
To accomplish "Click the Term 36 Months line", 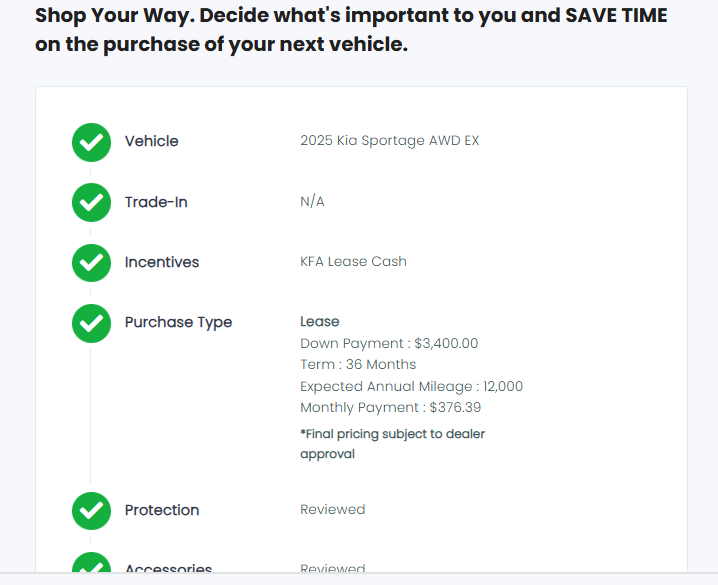I will 358,365.
